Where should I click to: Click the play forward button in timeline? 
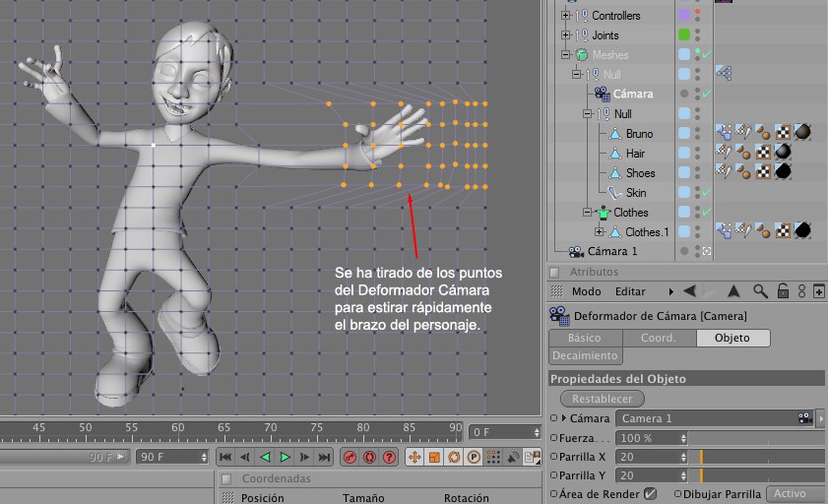[x=286, y=457]
